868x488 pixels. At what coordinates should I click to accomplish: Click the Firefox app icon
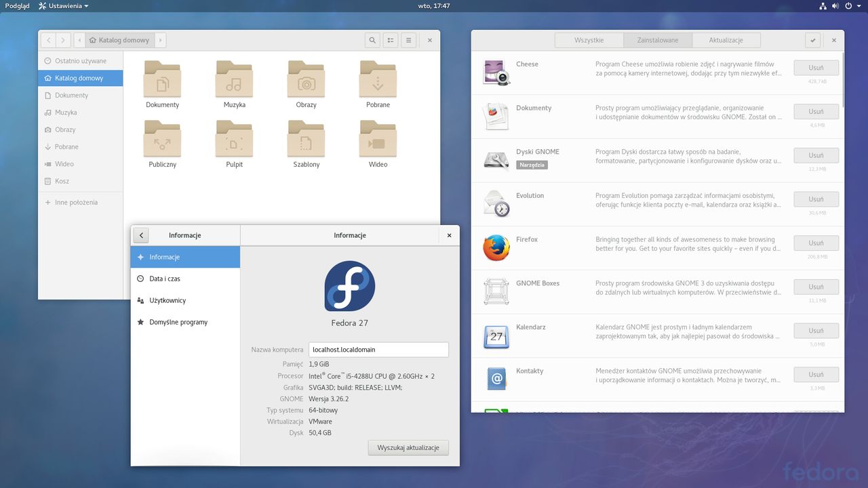coord(496,248)
